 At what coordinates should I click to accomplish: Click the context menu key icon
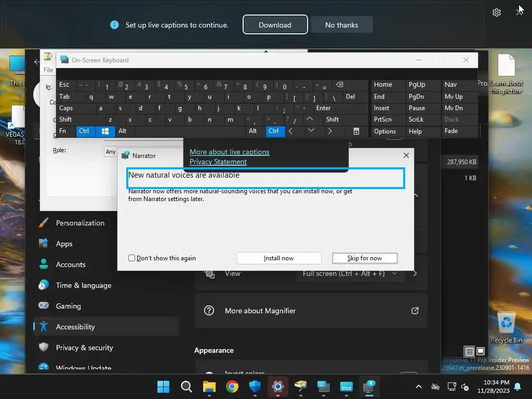[x=356, y=131]
